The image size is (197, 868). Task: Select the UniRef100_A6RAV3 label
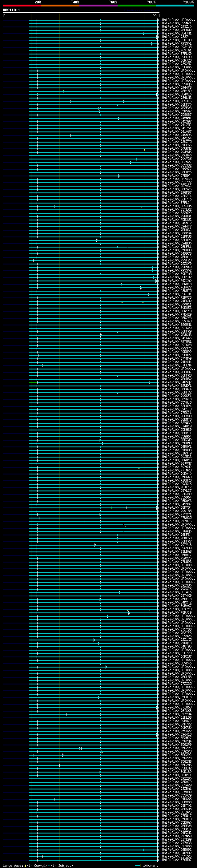(x=177, y=501)
